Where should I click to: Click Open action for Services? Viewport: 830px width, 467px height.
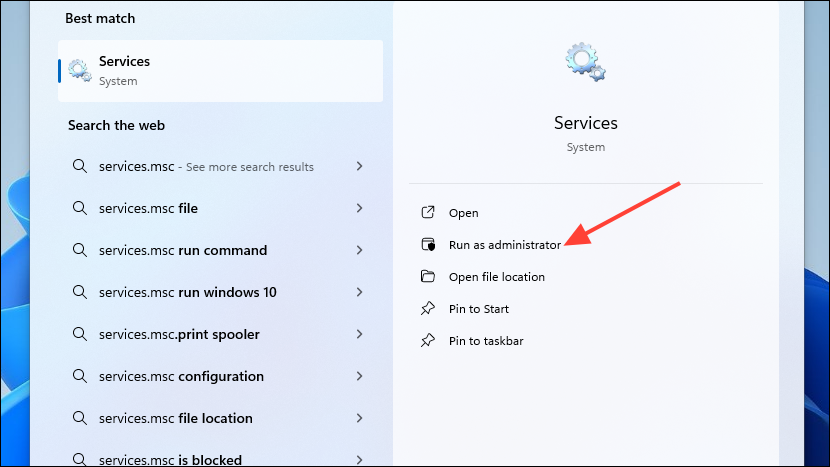[464, 213]
